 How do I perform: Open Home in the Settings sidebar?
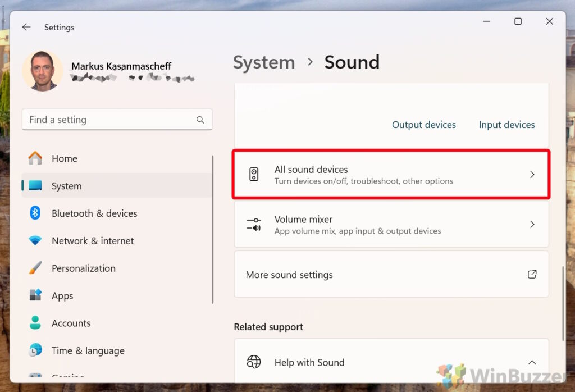[x=64, y=158]
